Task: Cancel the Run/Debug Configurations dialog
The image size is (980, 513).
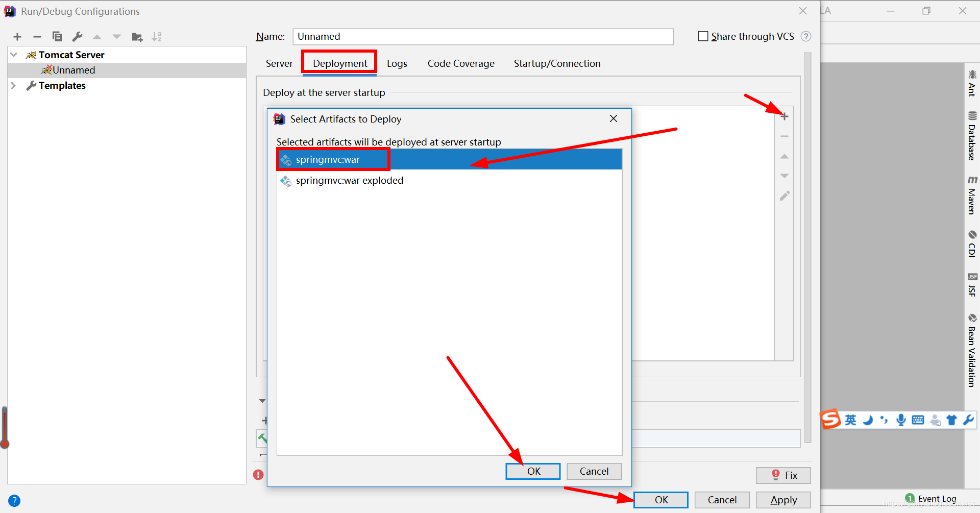Action: pos(722,500)
